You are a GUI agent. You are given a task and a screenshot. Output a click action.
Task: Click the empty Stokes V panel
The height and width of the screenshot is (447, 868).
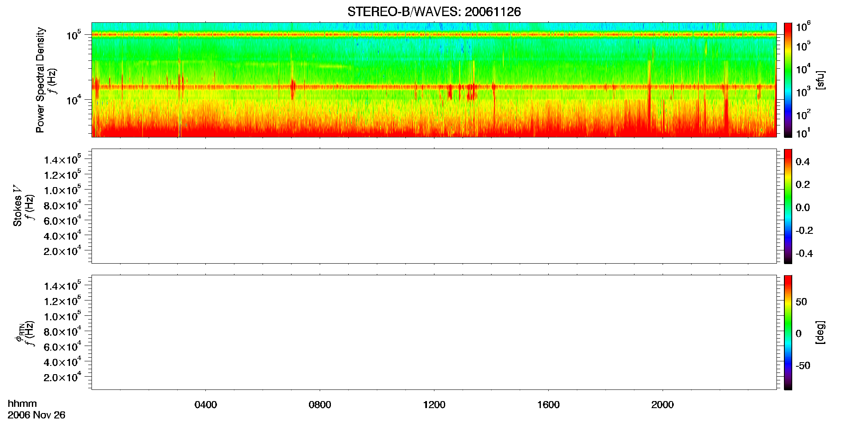[x=434, y=206]
